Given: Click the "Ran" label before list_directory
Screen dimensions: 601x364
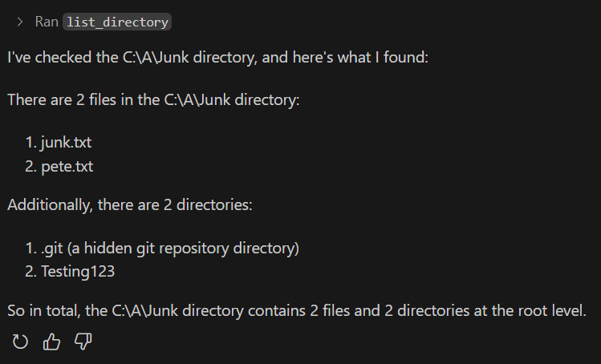Looking at the screenshot, I should coord(47,22).
